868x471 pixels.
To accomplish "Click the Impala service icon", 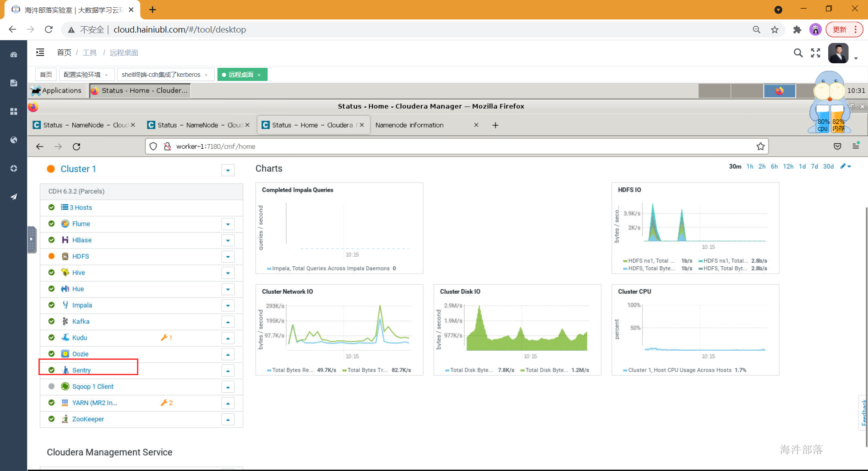I will click(x=65, y=305).
